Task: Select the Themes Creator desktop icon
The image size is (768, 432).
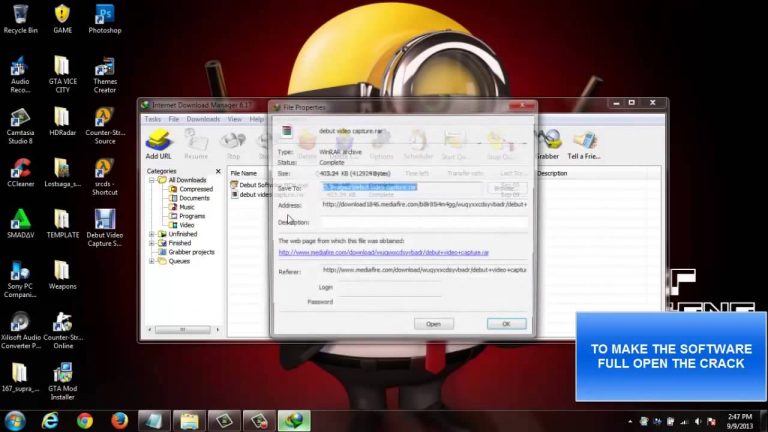Action: pos(105,74)
